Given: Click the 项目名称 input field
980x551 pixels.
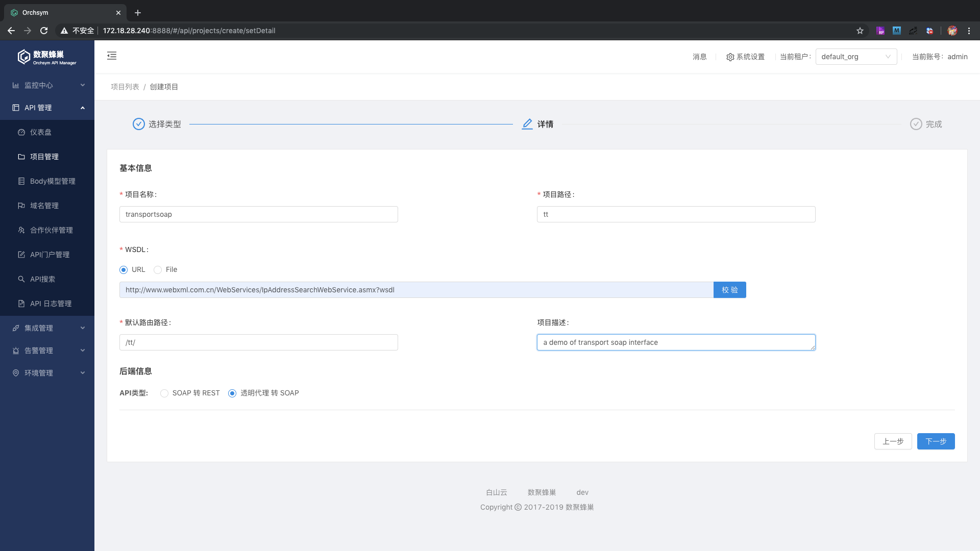Looking at the screenshot, I should coord(258,214).
